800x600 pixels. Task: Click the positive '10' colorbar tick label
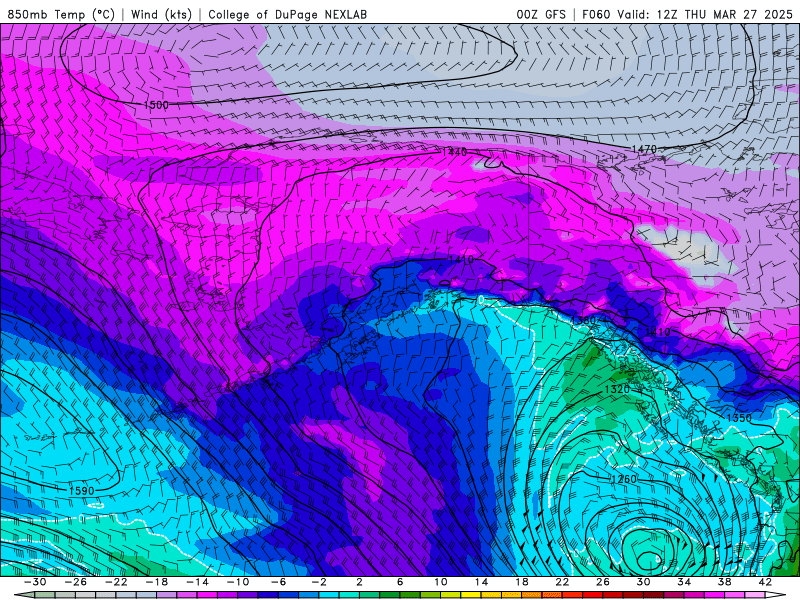441,582
